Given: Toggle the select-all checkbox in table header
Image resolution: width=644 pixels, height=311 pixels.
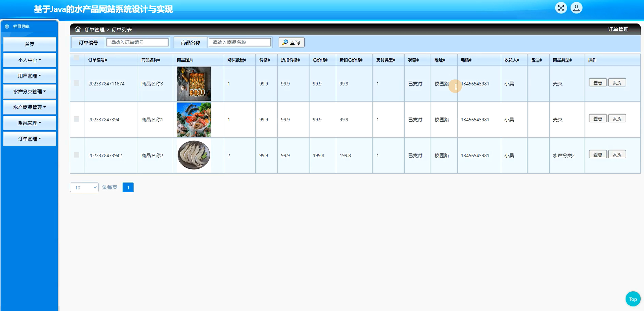Looking at the screenshot, I should pyautogui.click(x=76, y=57).
